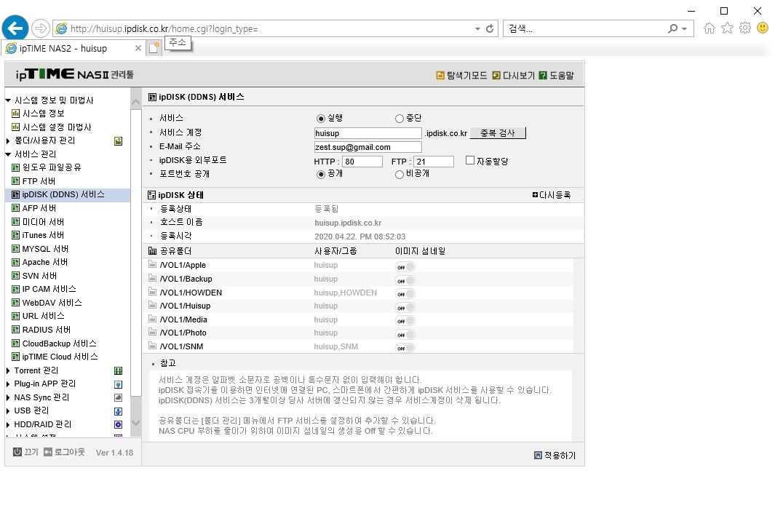Screen dimensions: 775x532
Task: Toggle thumbnail switch for /VOL1/SNM
Action: 405,348
